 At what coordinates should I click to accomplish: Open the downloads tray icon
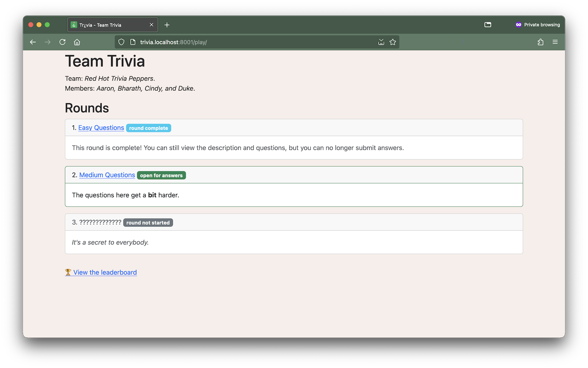381,42
